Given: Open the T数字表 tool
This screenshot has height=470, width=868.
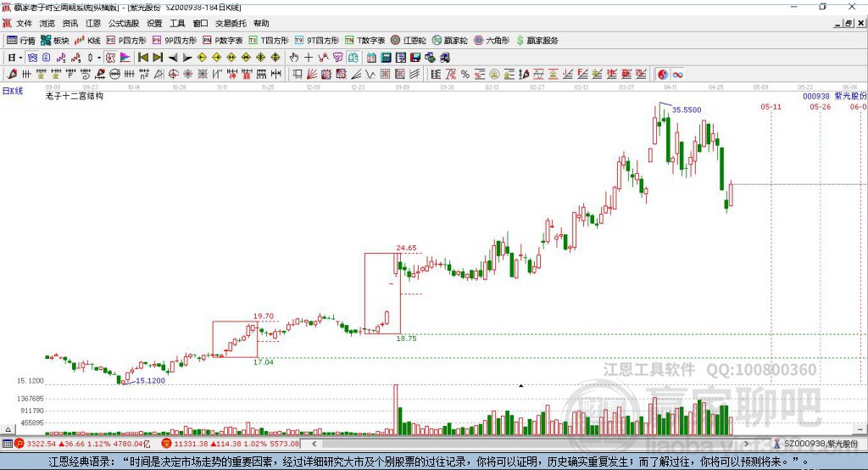Looking at the screenshot, I should (x=364, y=41).
